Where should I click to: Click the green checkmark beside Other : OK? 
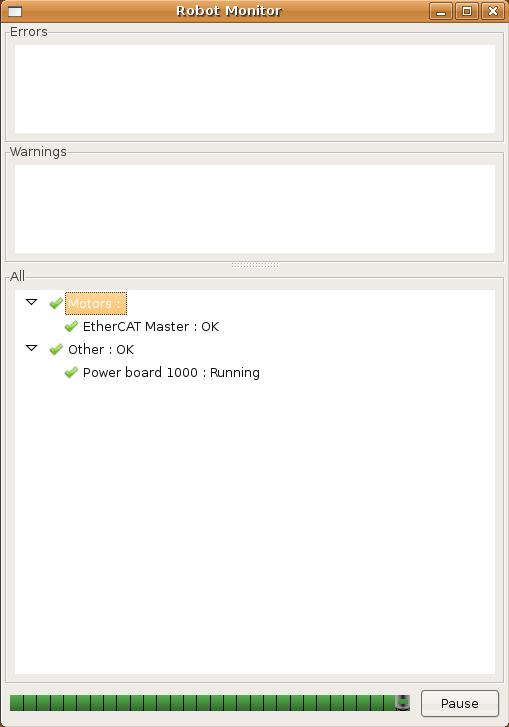click(x=56, y=349)
